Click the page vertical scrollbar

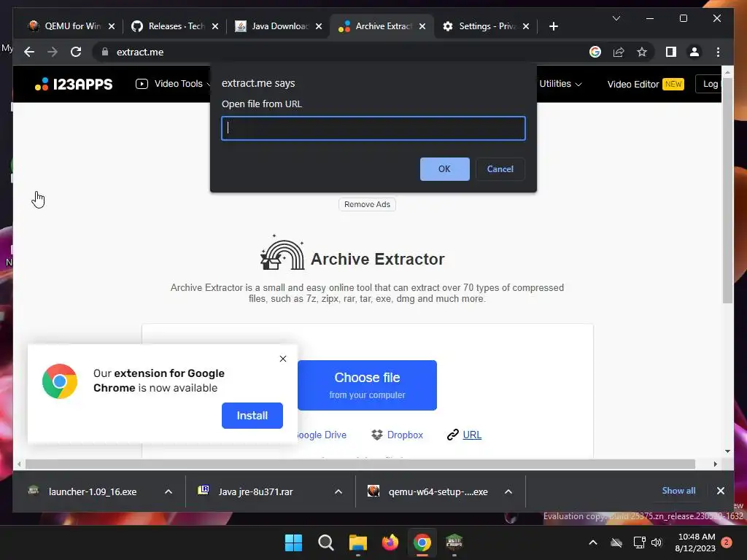pos(727,190)
